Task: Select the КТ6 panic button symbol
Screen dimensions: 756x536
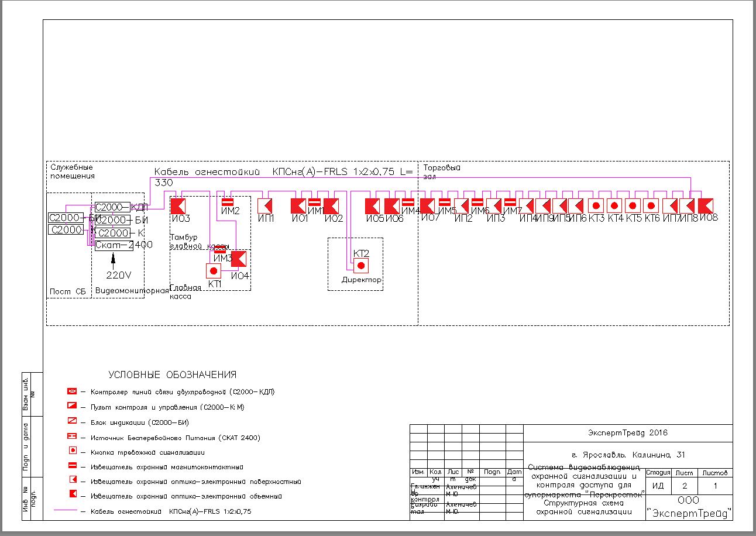Action: (651, 206)
